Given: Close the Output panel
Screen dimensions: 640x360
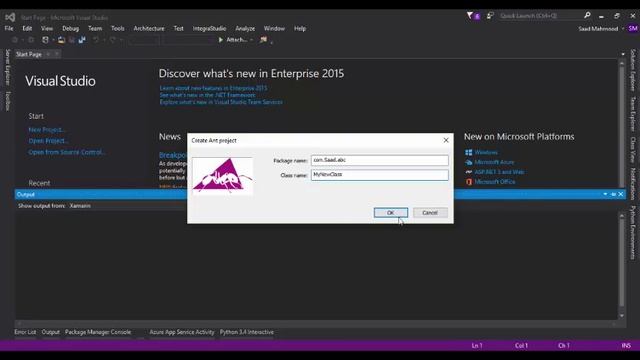Looking at the screenshot, I should pos(621,194).
